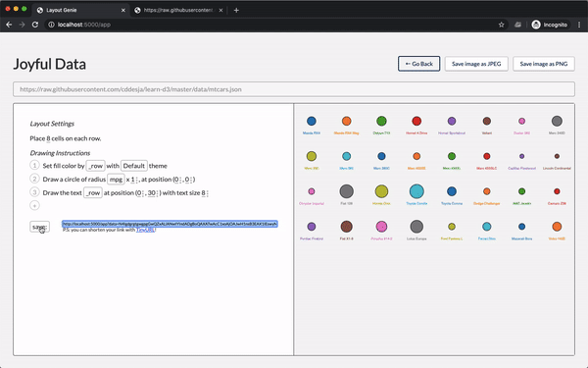Follow the TinyURL link

coord(145,230)
